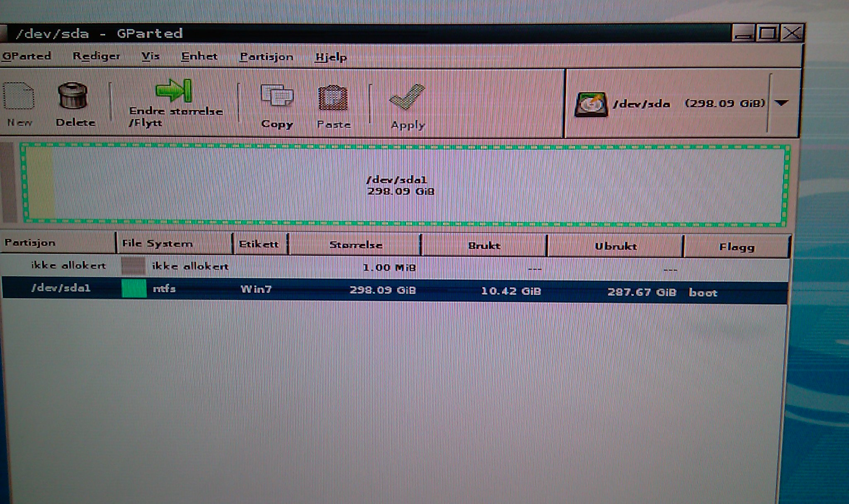Image resolution: width=849 pixels, height=504 pixels.
Task: Click the Etikett column header
Action: (261, 244)
